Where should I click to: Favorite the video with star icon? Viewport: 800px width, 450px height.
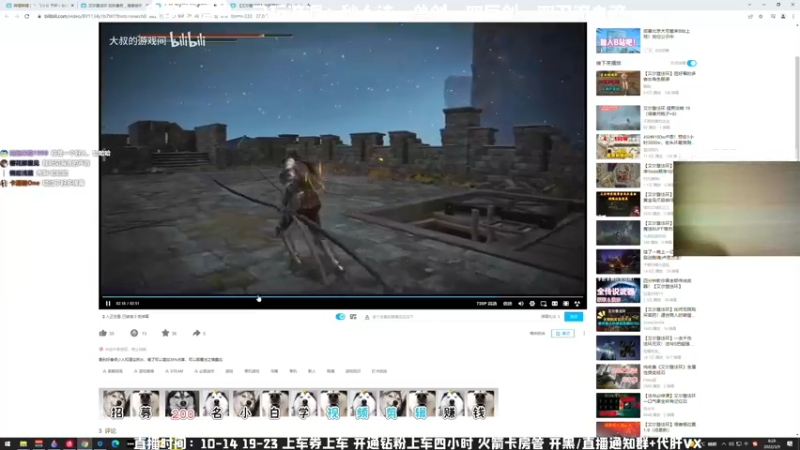(x=165, y=333)
